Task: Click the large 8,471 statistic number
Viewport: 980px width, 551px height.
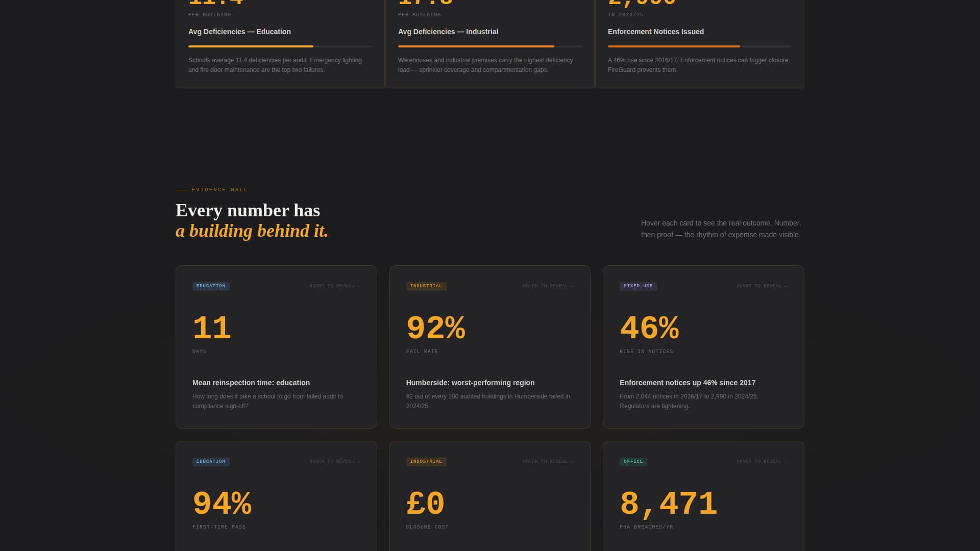Action: pos(668,503)
